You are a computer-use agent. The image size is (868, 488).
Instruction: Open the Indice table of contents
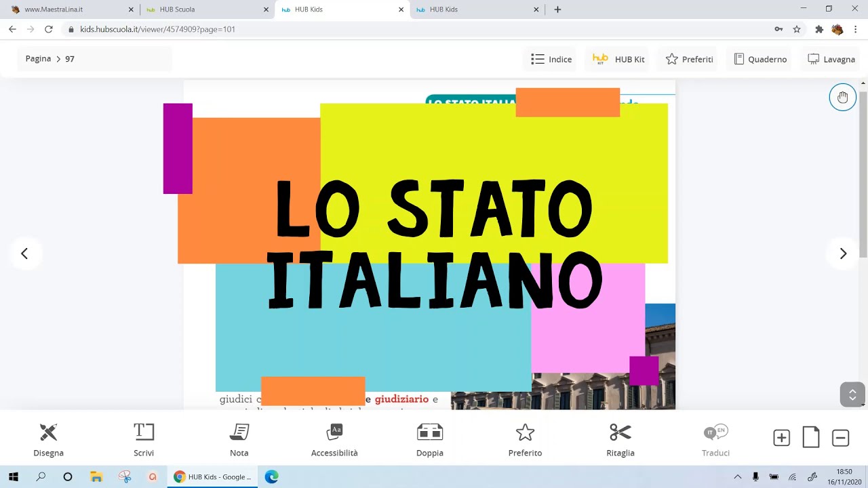pos(551,59)
